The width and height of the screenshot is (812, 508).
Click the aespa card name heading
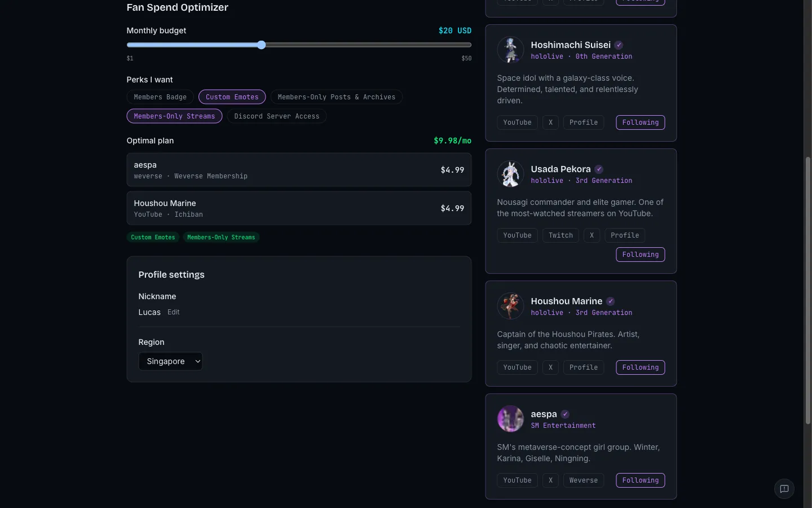point(544,414)
